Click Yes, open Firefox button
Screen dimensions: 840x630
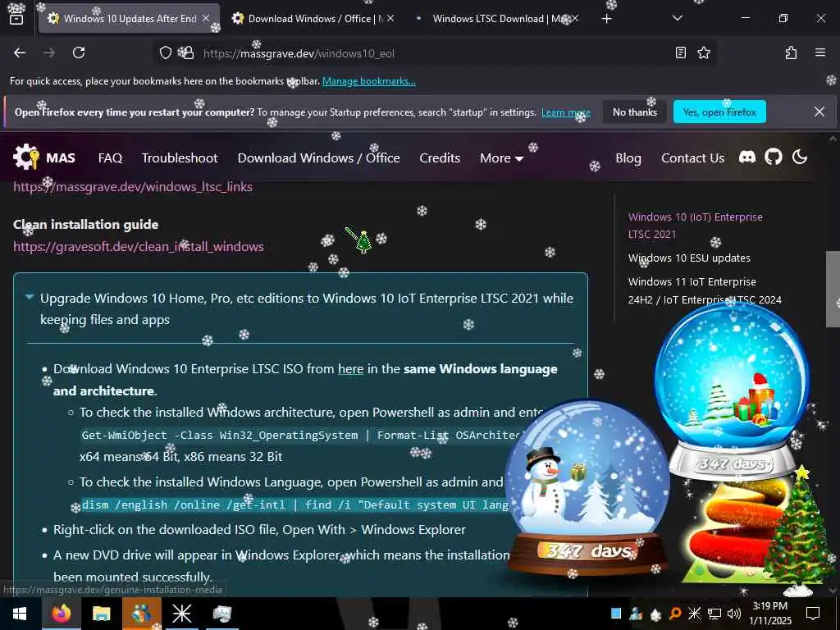pyautogui.click(x=719, y=112)
